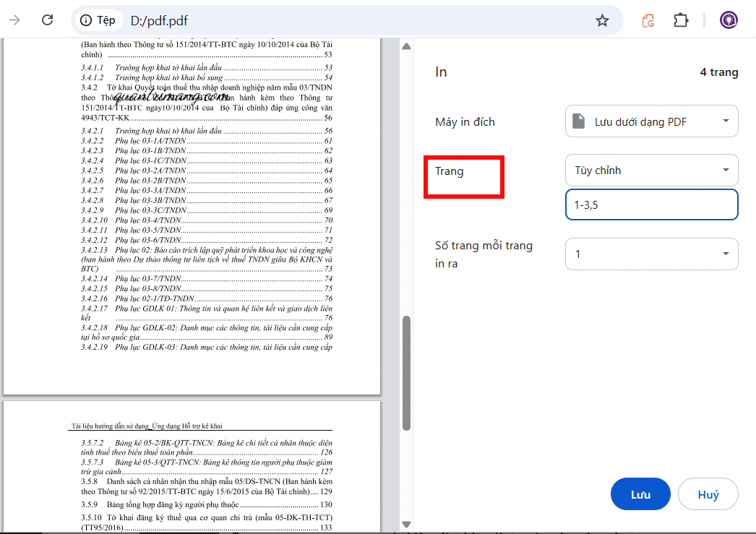This screenshot has height=534, width=756.
Task: Click the Lưu save button
Action: (x=640, y=494)
